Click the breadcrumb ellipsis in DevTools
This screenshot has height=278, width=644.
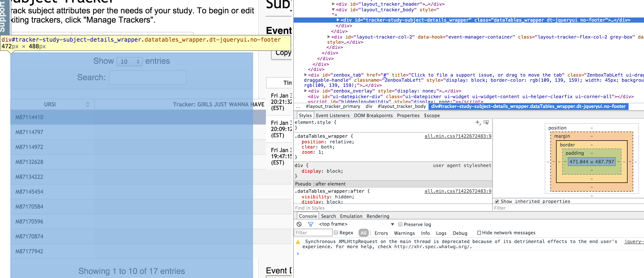tap(298, 107)
